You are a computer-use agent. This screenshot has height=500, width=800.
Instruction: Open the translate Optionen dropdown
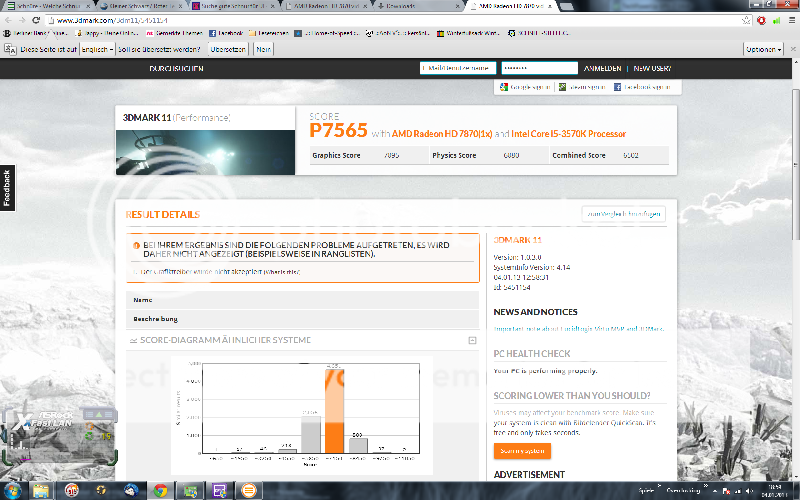pyautogui.click(x=763, y=49)
